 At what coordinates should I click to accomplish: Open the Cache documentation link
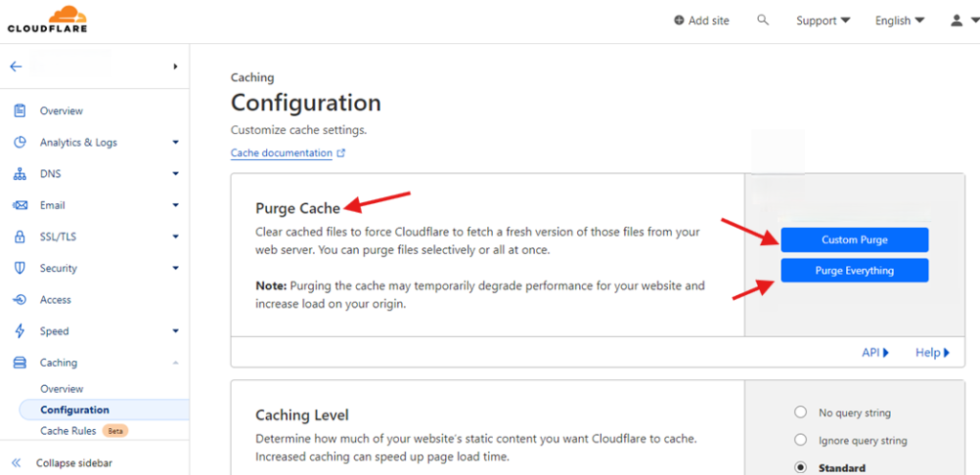point(281,153)
